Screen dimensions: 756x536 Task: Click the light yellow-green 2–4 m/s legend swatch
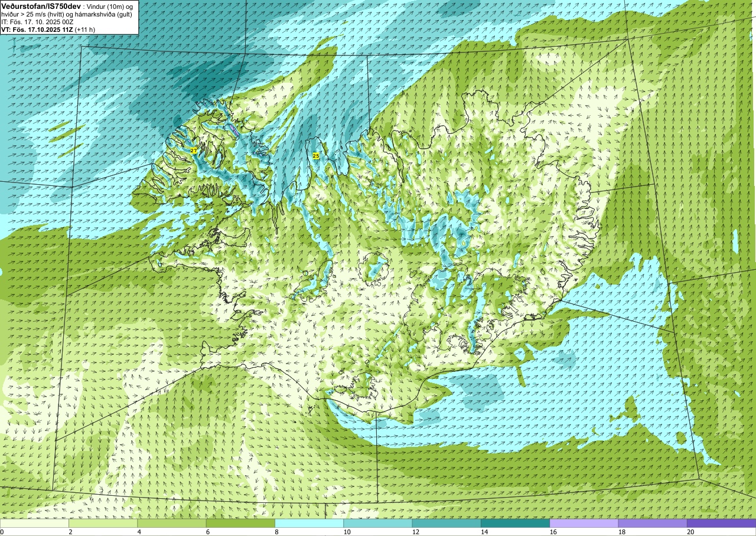click(103, 523)
